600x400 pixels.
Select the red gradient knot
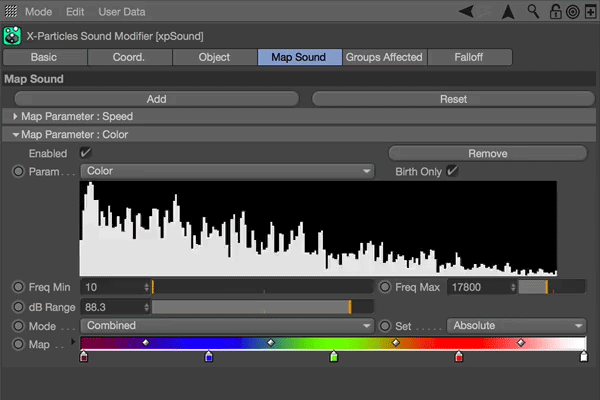pos(459,357)
